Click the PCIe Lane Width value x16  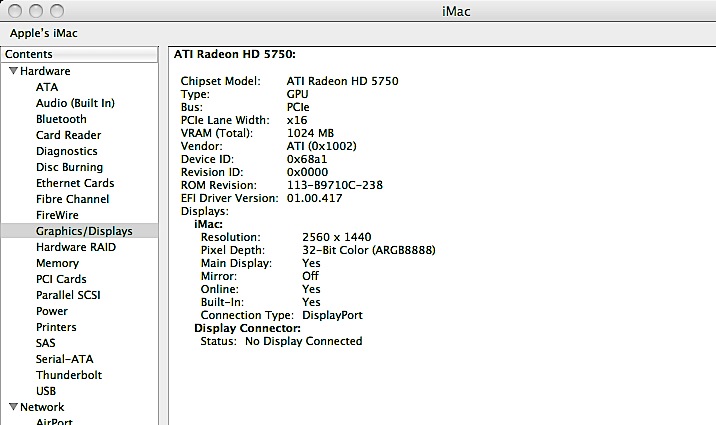(297, 120)
